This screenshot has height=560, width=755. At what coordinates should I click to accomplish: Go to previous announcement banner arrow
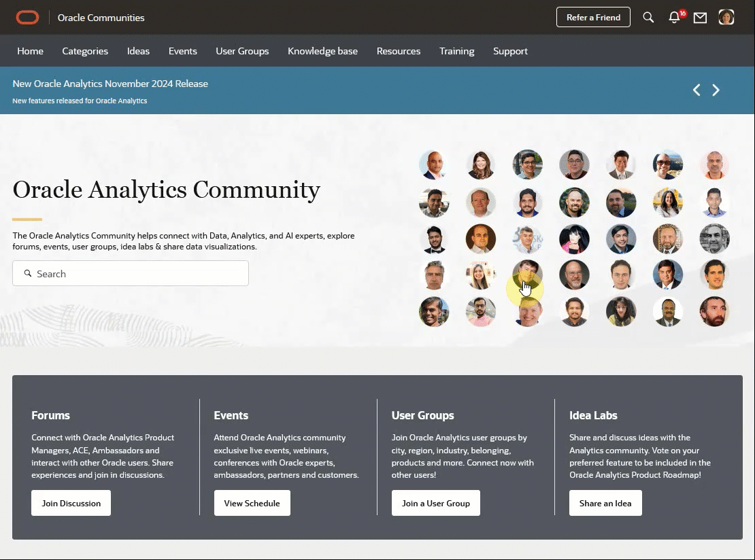[x=697, y=90]
